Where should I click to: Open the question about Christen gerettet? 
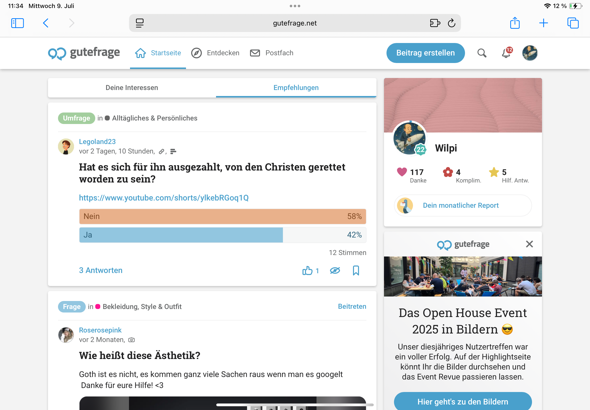click(x=212, y=173)
